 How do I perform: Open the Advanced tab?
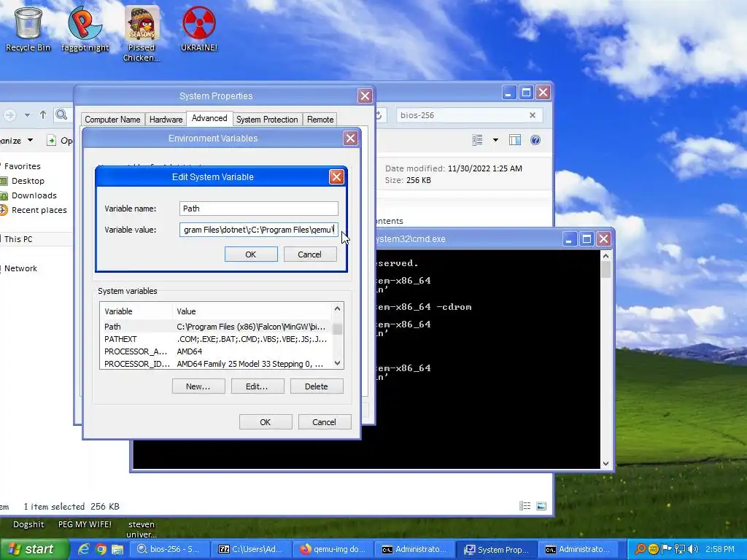pos(209,118)
